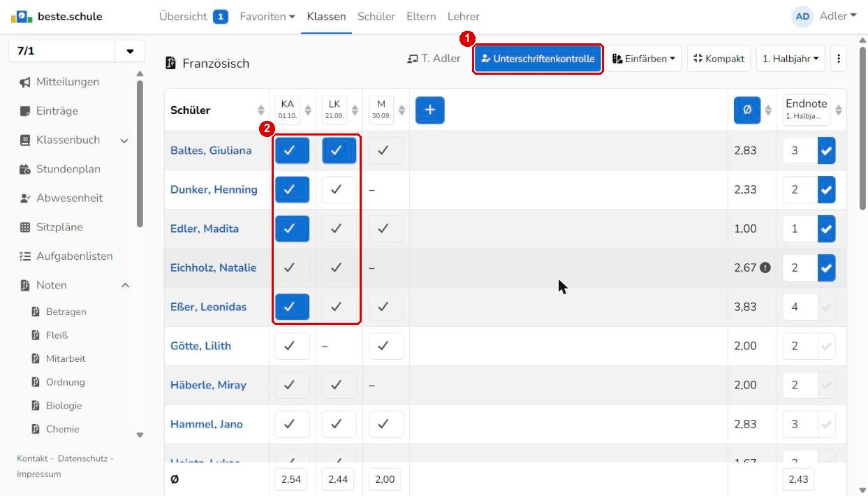Click the blue average Ø column button

click(x=747, y=110)
